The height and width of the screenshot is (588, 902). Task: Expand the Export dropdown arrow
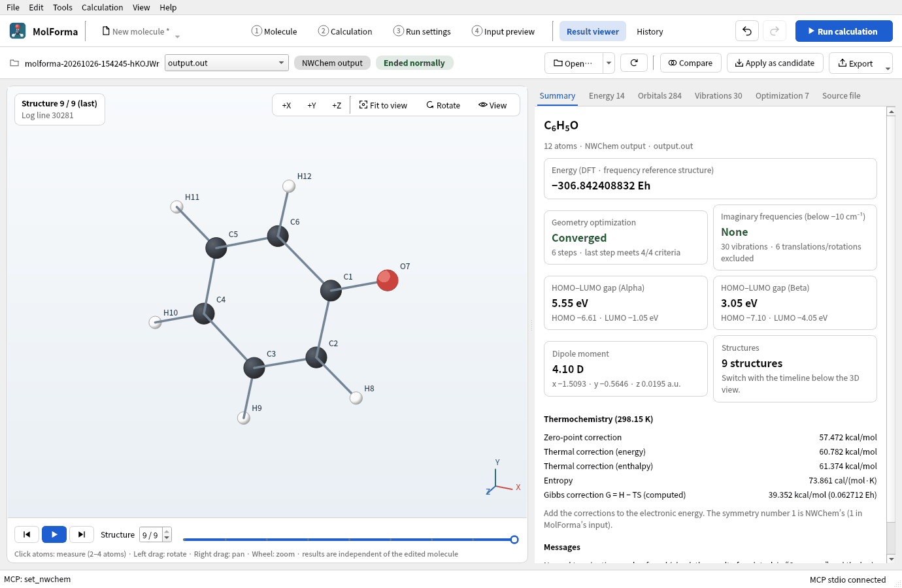[888, 68]
